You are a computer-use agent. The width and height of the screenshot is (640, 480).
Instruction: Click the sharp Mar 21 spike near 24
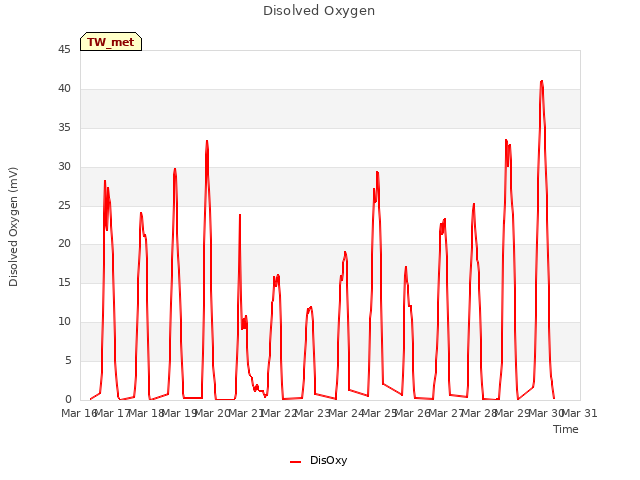coord(240,215)
